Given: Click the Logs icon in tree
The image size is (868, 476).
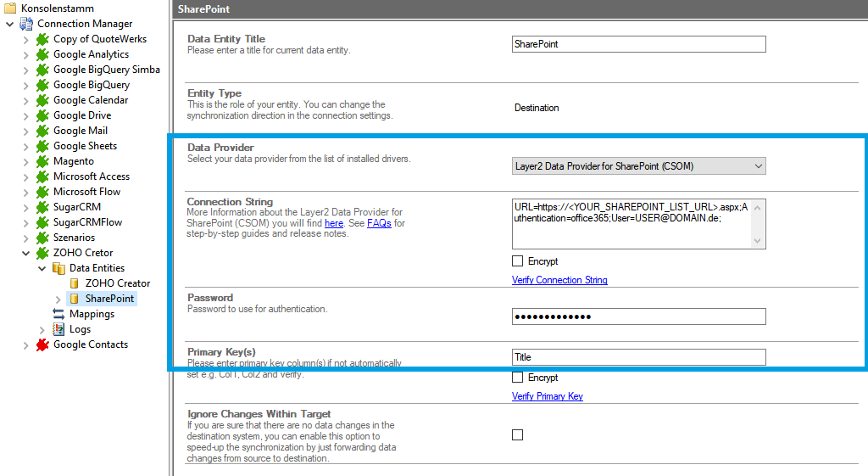Looking at the screenshot, I should point(58,329).
